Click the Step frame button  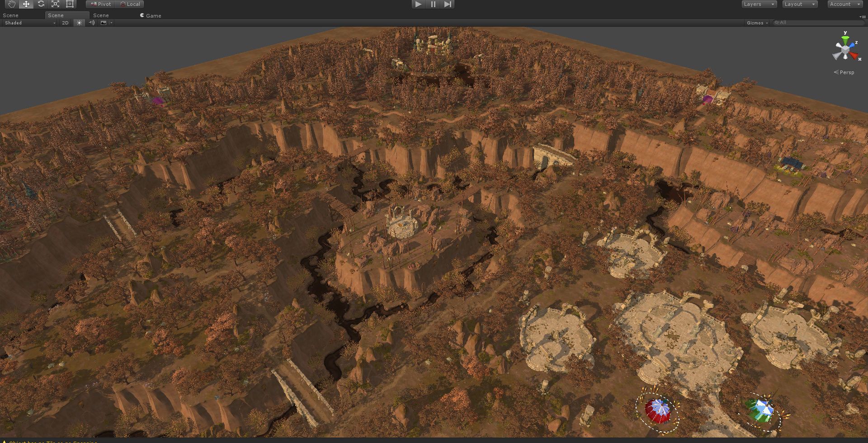pyautogui.click(x=448, y=4)
